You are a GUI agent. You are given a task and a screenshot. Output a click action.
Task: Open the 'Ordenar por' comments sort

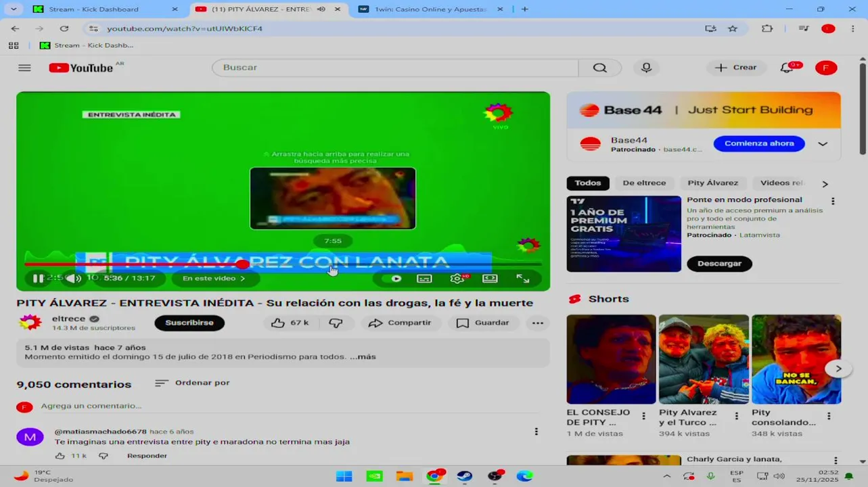(192, 383)
